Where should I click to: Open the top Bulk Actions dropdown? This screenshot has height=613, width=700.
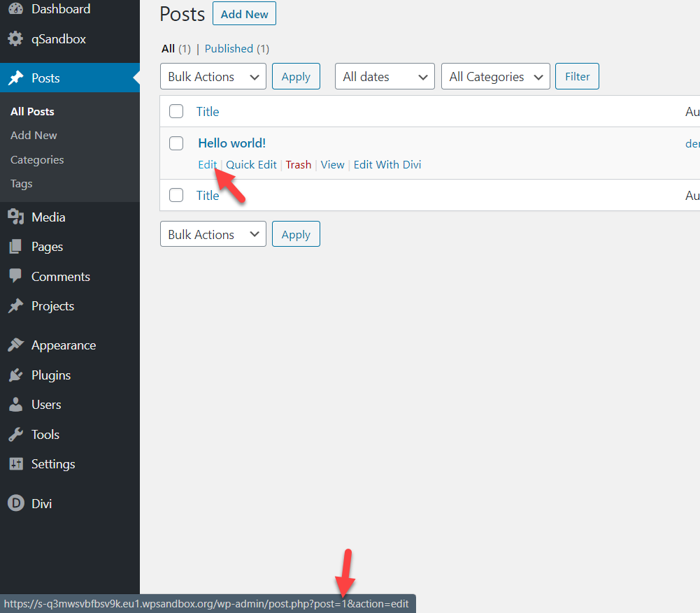click(213, 76)
